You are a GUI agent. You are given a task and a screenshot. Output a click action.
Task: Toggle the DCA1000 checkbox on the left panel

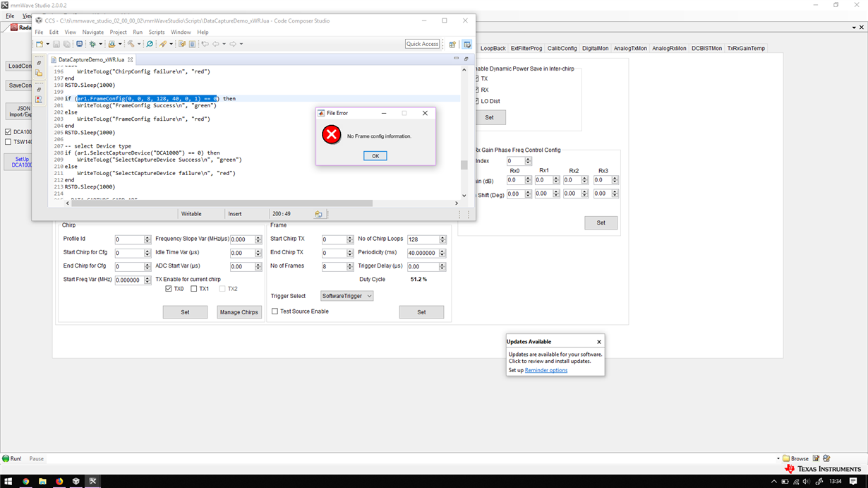click(x=8, y=132)
